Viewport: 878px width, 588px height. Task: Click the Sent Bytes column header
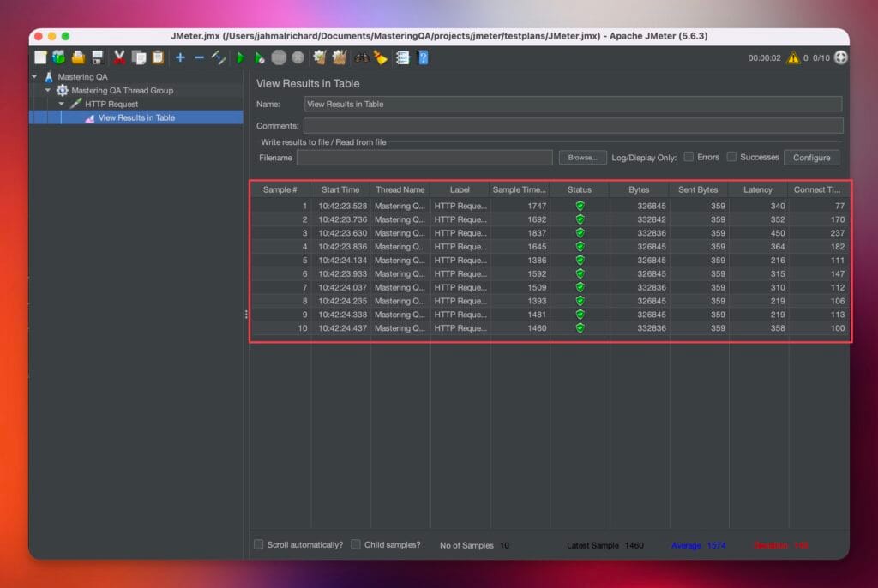pos(698,189)
